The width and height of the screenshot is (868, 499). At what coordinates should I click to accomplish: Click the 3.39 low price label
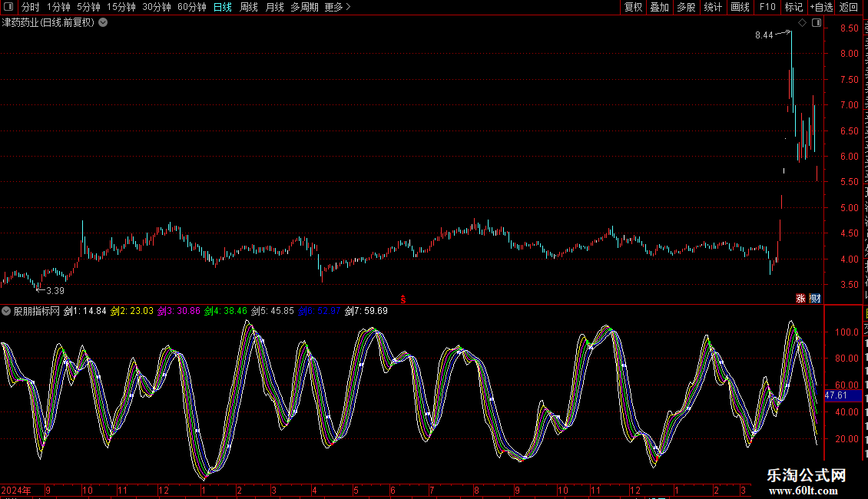[x=55, y=291]
